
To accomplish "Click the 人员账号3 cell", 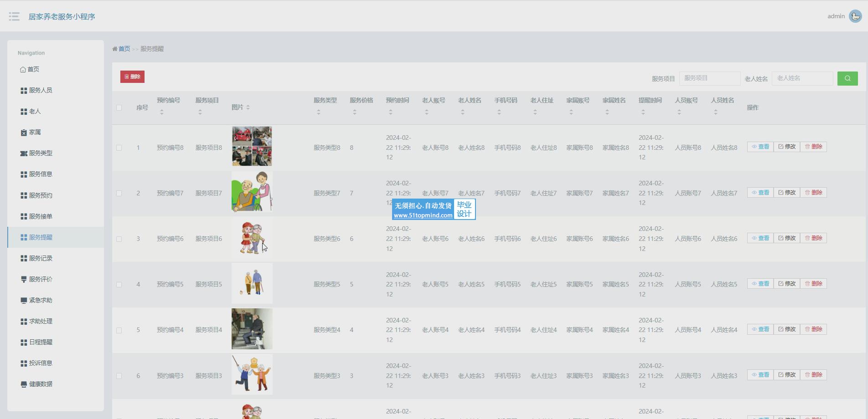I will (x=688, y=376).
